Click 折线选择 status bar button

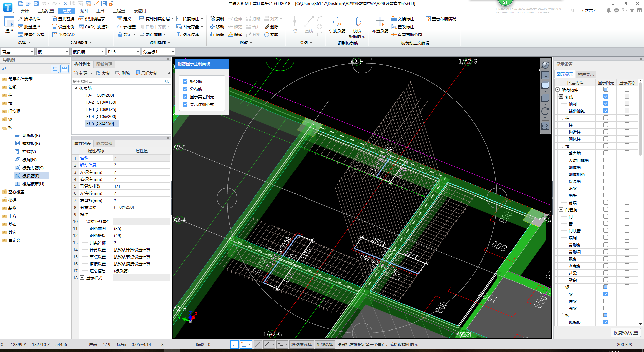coord(325,344)
